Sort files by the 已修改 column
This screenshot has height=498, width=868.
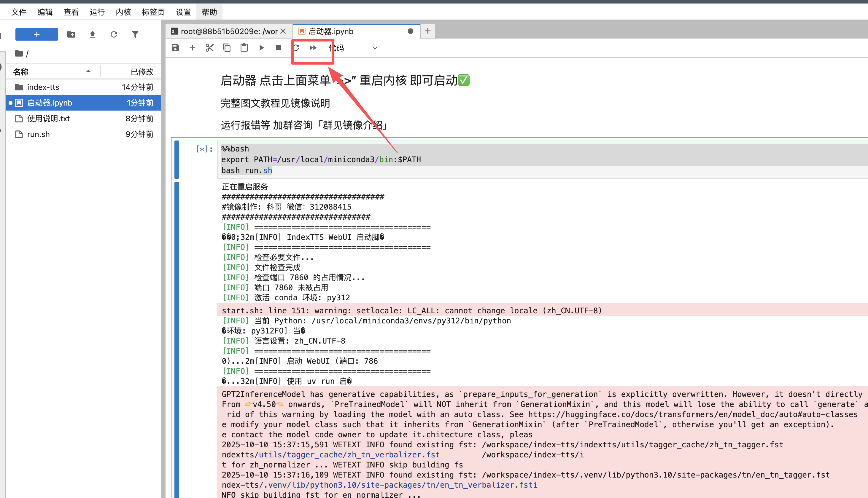(x=142, y=72)
